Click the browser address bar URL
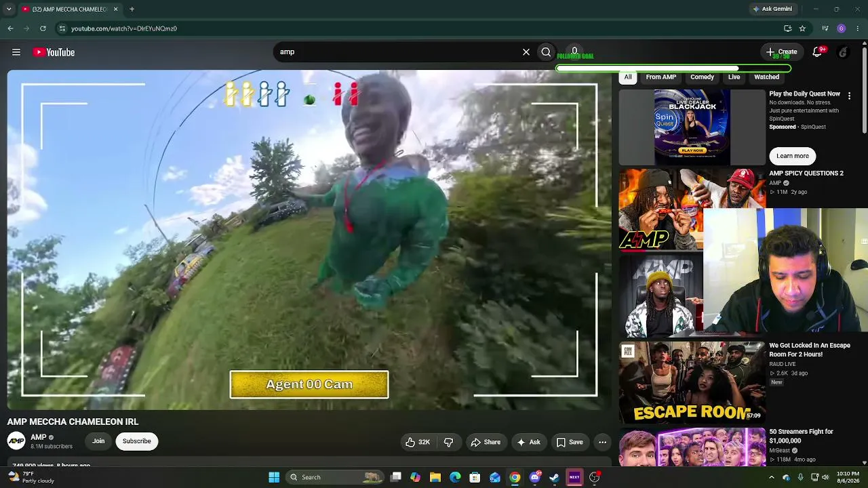Screen dimensions: 868x488 [x=124, y=28]
